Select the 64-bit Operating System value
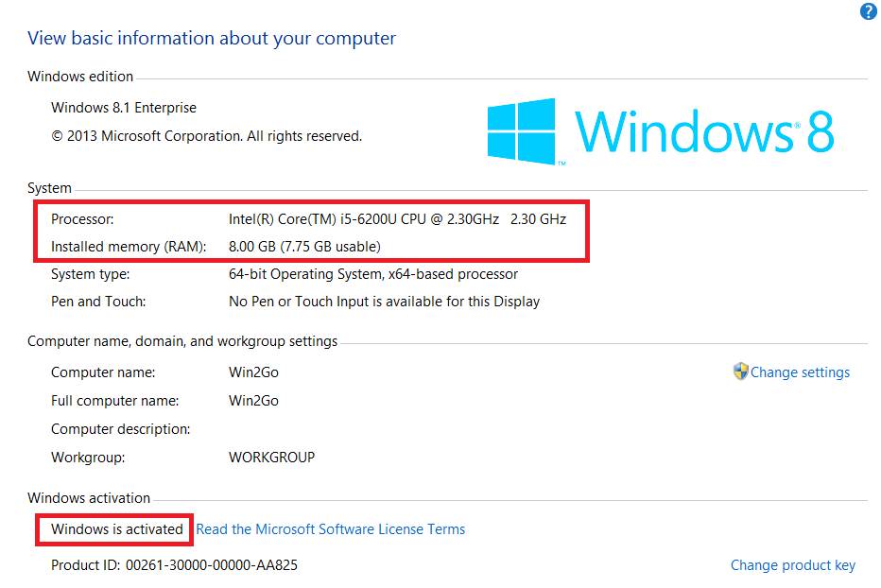The height and width of the screenshot is (588, 881). click(373, 274)
